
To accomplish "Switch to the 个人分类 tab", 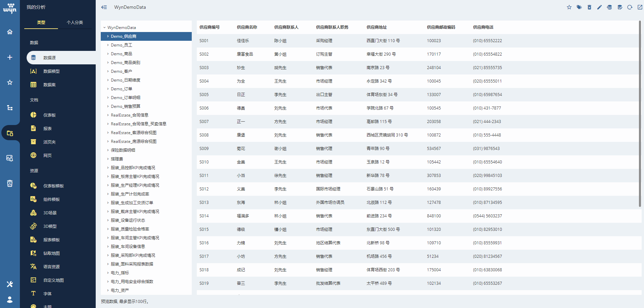I will (x=75, y=23).
